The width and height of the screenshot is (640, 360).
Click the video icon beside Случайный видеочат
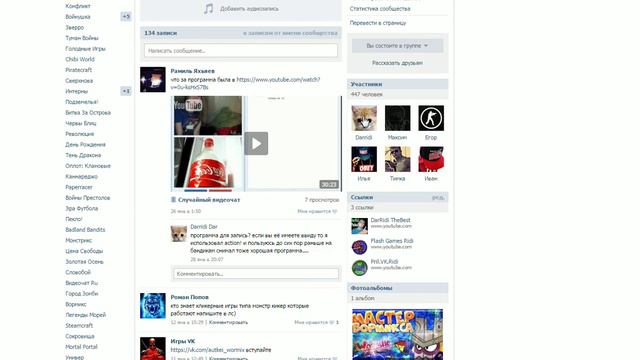pos(173,200)
